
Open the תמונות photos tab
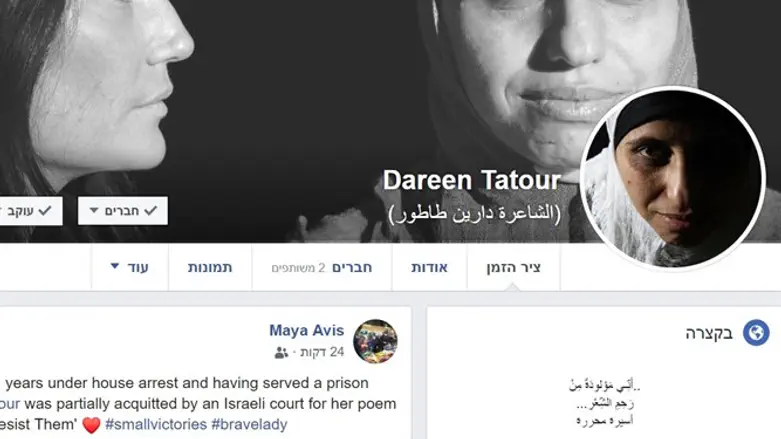point(210,268)
